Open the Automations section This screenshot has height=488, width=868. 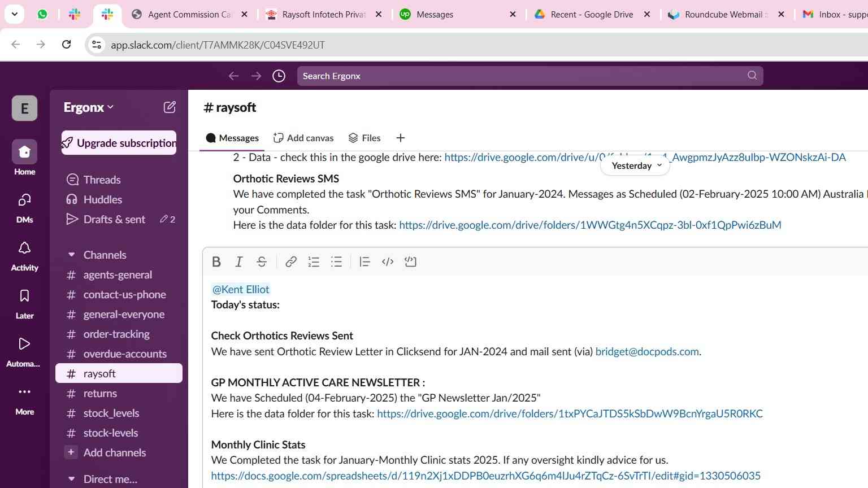pos(24,351)
